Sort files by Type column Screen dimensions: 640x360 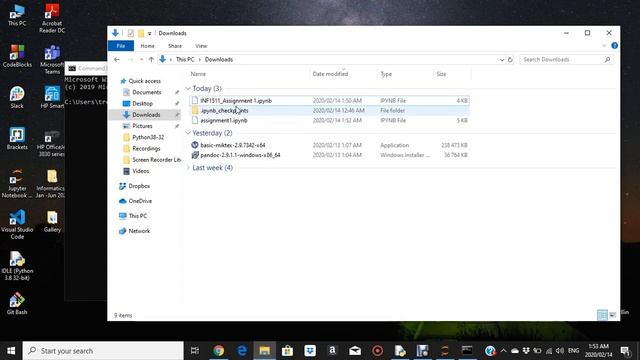386,74
